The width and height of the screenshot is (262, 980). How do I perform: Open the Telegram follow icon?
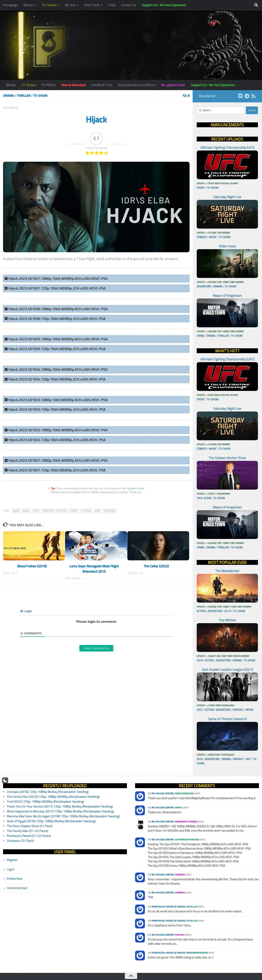point(247,96)
